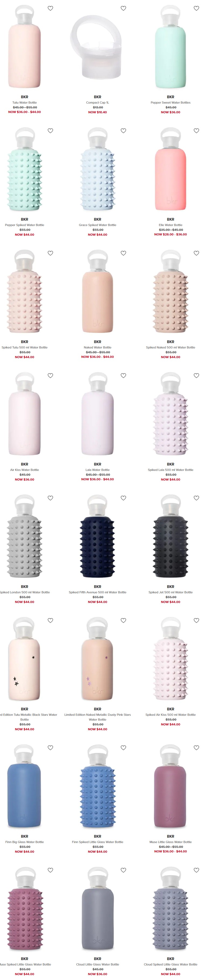Click the Finn Spiked Little Glass bottle image

click(x=98, y=786)
